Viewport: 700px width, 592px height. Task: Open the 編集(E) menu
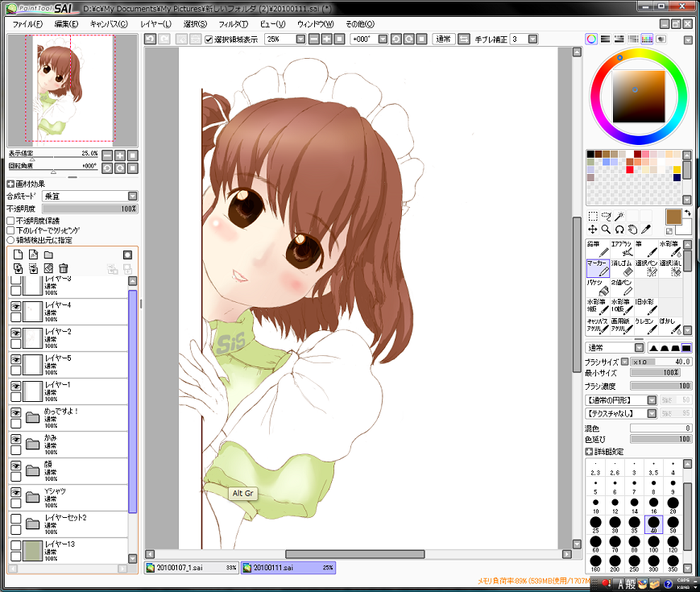[x=67, y=24]
